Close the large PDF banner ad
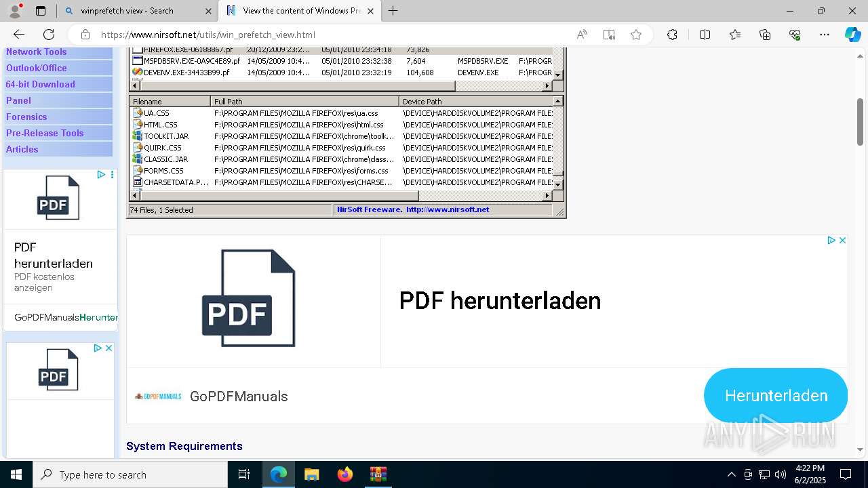The image size is (868, 488). tap(842, 240)
